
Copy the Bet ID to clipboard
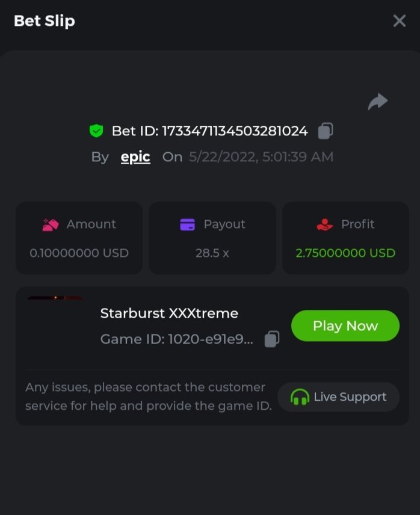pos(326,131)
